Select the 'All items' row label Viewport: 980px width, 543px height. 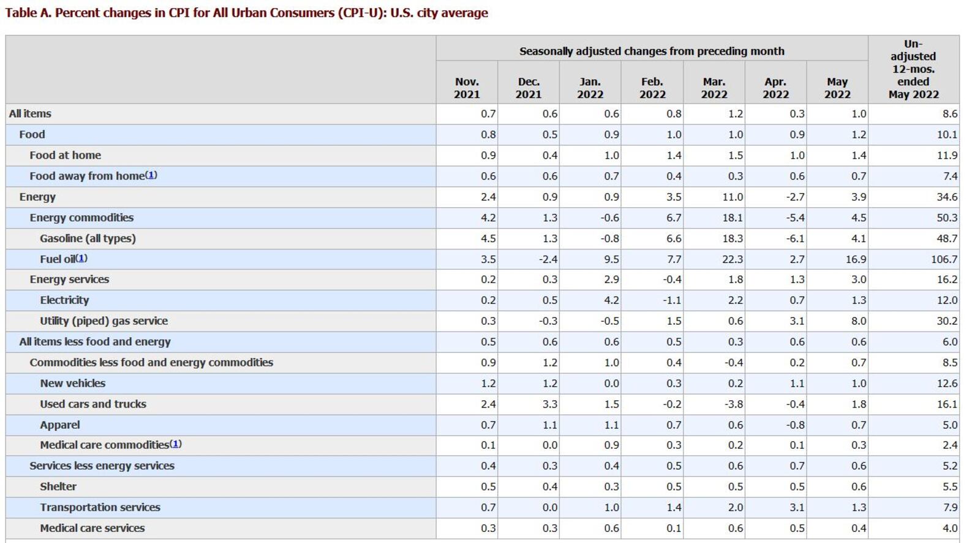click(x=30, y=113)
